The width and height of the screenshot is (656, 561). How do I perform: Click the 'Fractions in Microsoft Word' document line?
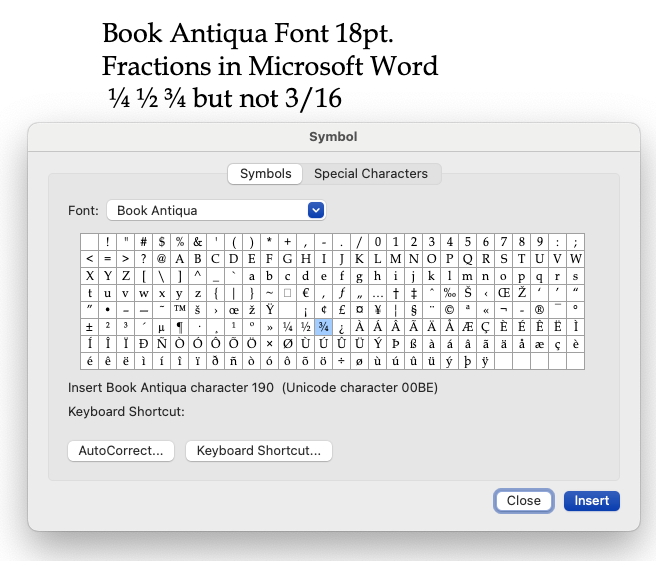pyautogui.click(x=270, y=66)
